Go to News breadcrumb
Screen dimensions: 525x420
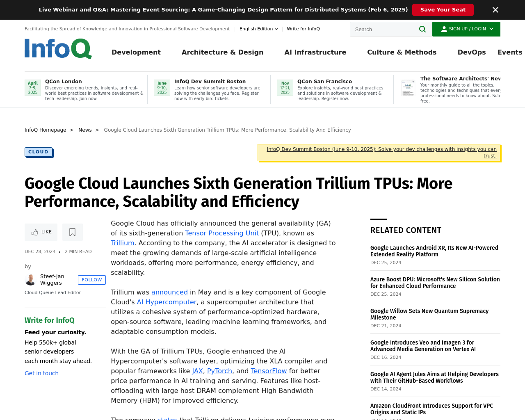[x=85, y=130]
